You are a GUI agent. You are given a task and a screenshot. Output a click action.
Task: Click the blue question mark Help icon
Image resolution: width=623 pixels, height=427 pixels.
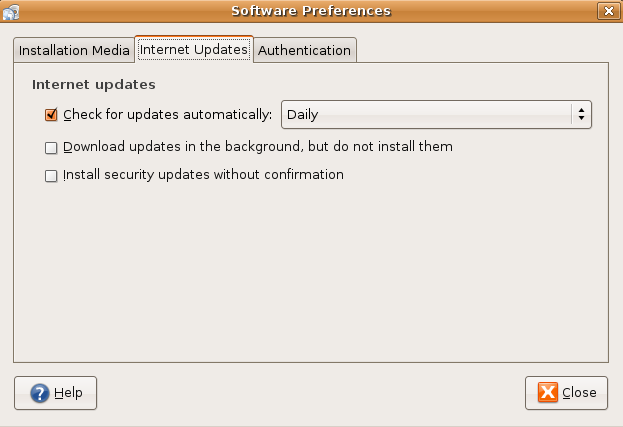tap(40, 393)
